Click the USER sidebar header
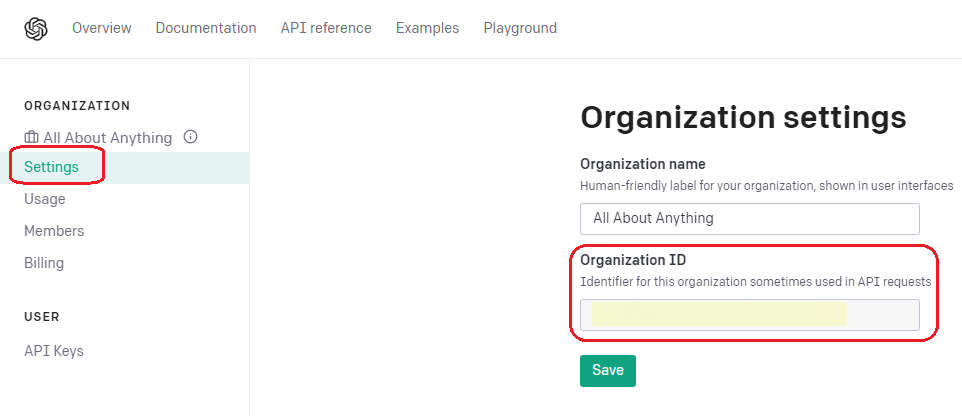The image size is (962, 416). [x=42, y=317]
